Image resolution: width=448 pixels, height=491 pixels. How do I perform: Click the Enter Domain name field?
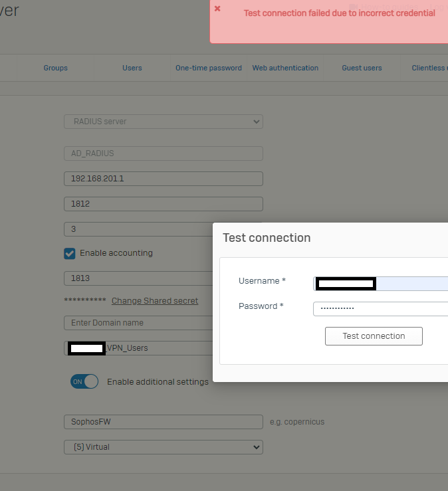tap(138, 323)
